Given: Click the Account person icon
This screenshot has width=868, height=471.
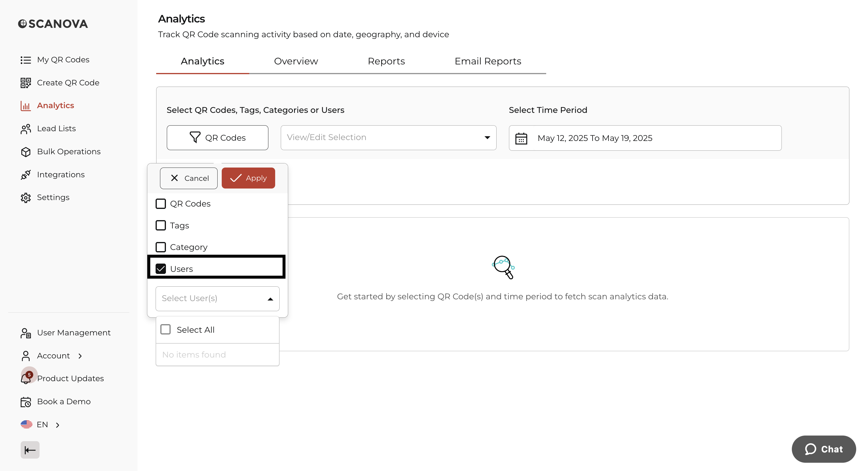Looking at the screenshot, I should click(x=26, y=356).
